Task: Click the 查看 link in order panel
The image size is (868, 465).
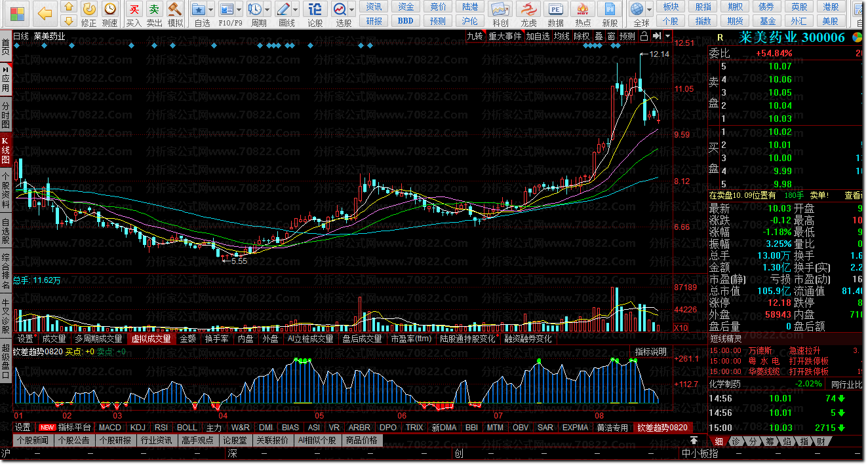Action: point(853,195)
